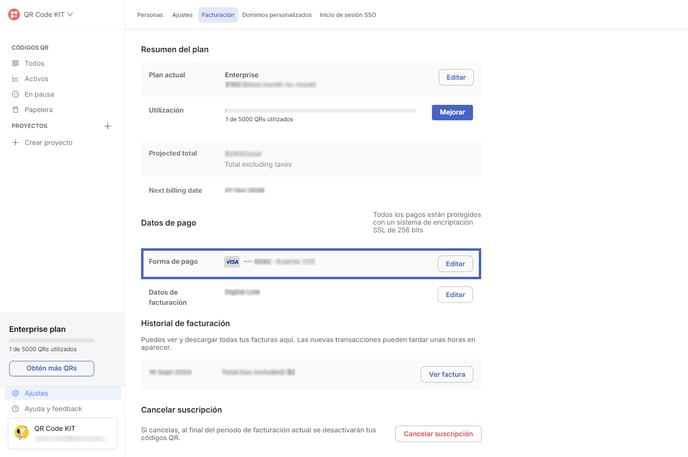This screenshot has height=457, width=688.
Task: Expand the QR Code KIT workspace dropdown
Action: (70, 14)
